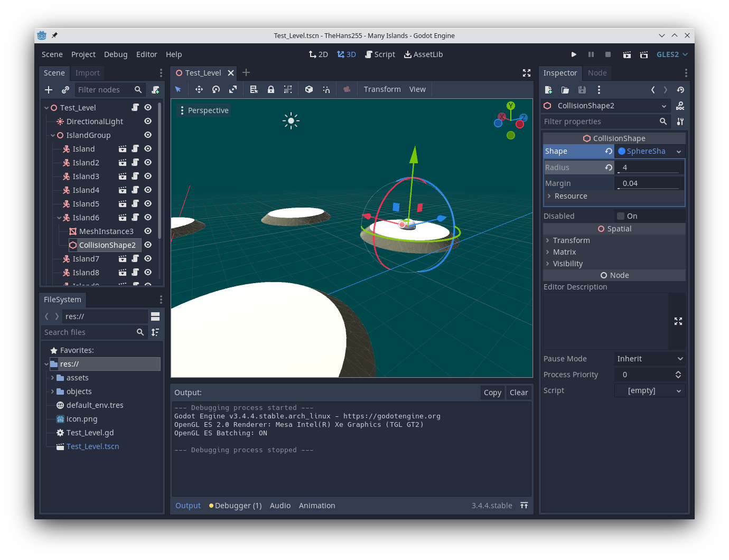Hide the Island2 node
Image resolution: width=729 pixels, height=560 pixels.
pyautogui.click(x=148, y=162)
